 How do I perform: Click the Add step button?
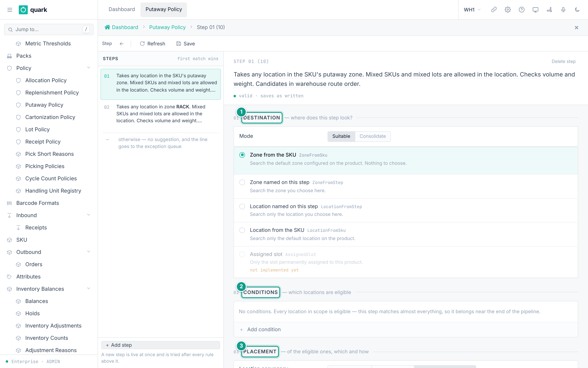click(x=161, y=345)
